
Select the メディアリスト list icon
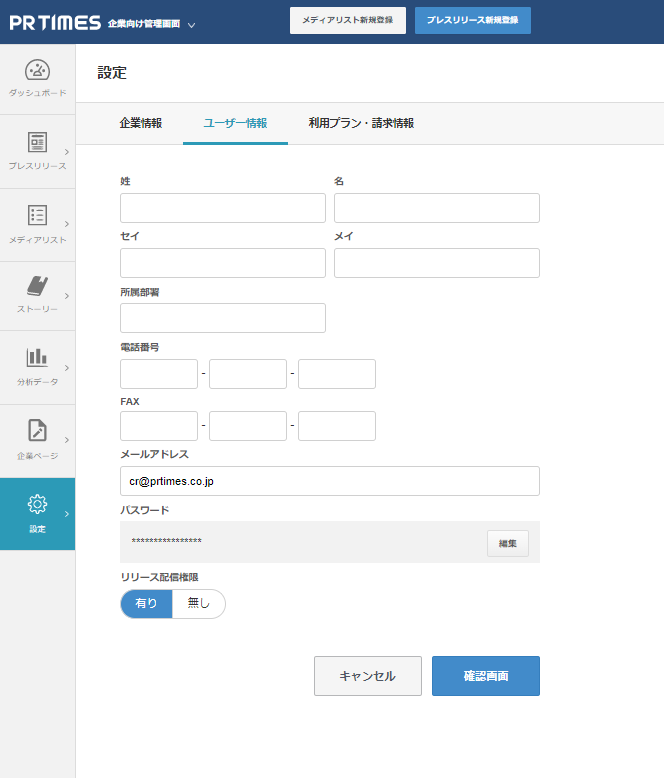(x=37, y=215)
